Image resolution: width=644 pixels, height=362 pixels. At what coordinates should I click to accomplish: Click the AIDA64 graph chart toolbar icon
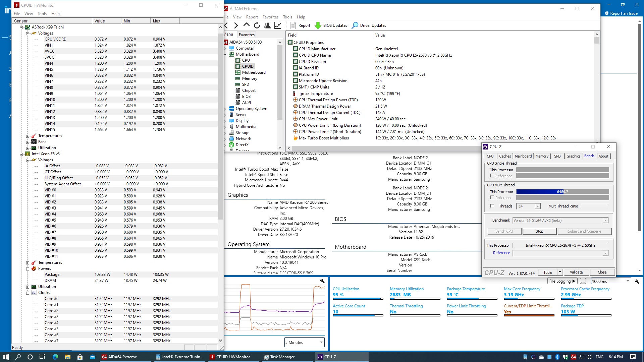pyautogui.click(x=278, y=25)
